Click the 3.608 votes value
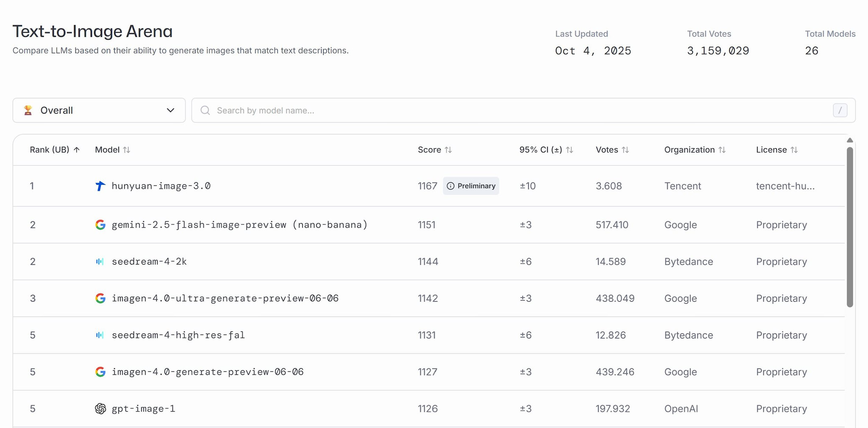The image size is (868, 428). pyautogui.click(x=609, y=186)
